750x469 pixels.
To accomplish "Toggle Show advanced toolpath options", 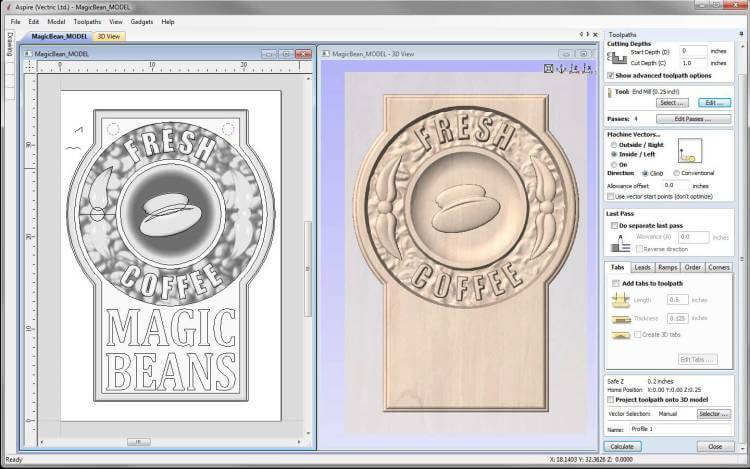I will pos(610,76).
